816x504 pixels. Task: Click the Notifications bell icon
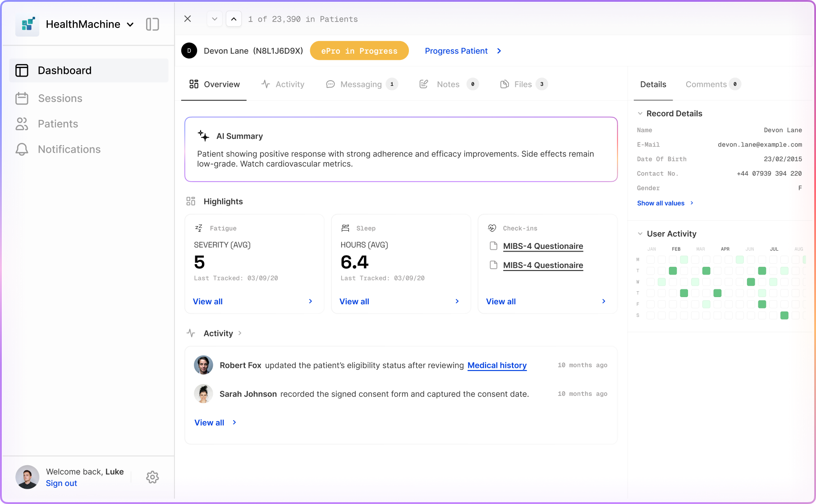pyautogui.click(x=22, y=149)
